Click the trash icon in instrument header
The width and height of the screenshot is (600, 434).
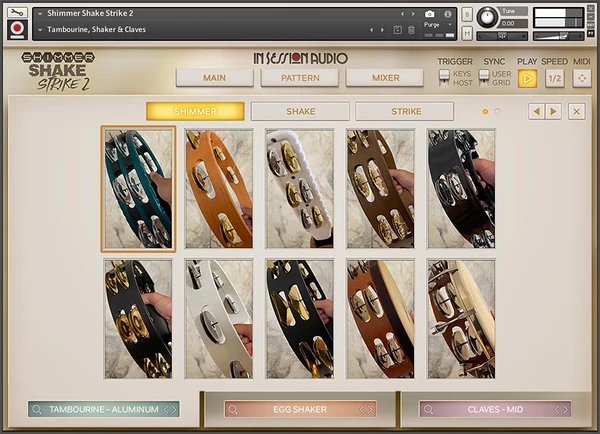(412, 30)
